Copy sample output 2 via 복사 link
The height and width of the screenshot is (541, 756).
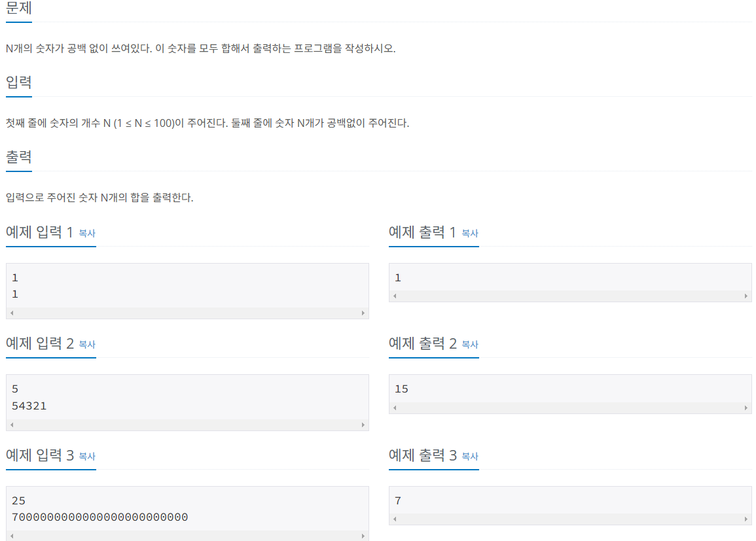(x=470, y=345)
